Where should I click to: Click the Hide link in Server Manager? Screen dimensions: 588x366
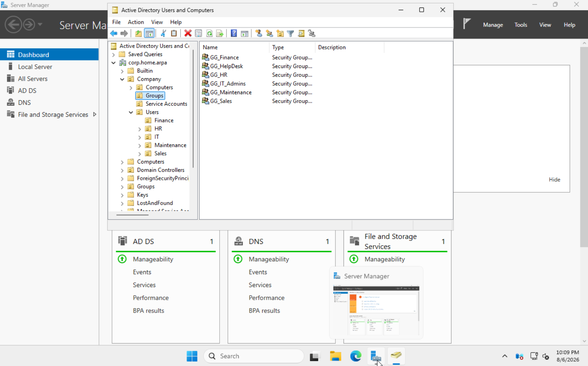554,180
